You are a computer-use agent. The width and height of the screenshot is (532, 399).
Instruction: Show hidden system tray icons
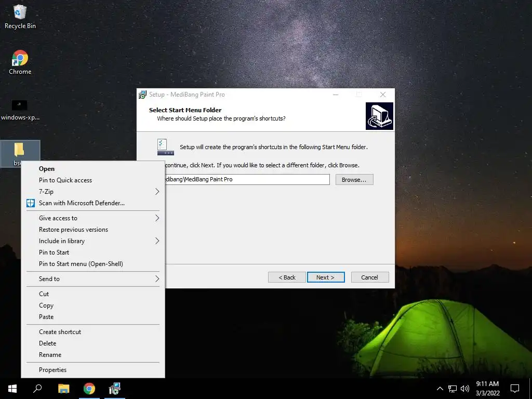point(440,389)
